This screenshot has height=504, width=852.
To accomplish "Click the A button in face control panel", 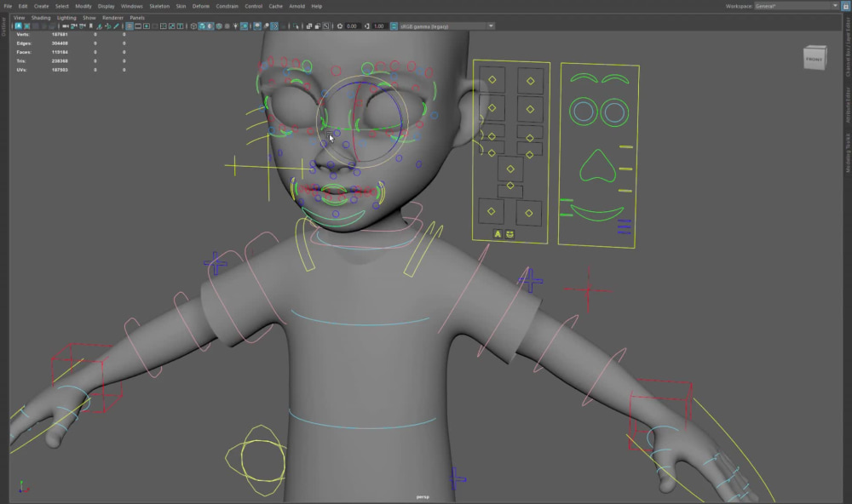I will point(498,234).
